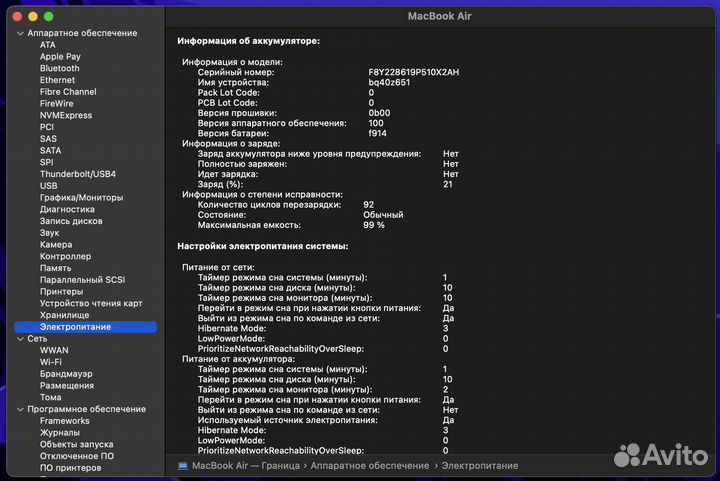Select Хранилище in the sidebar
This screenshot has width=720, height=481.
tap(64, 315)
